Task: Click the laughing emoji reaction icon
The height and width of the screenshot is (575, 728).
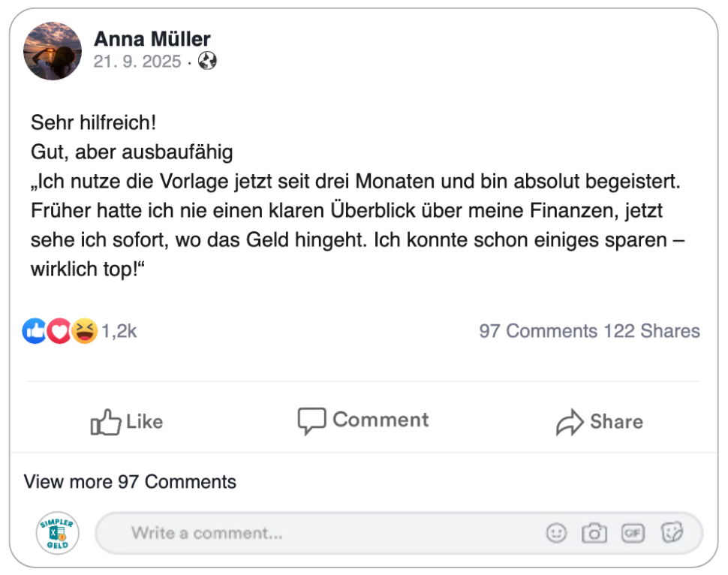Action: 85,330
